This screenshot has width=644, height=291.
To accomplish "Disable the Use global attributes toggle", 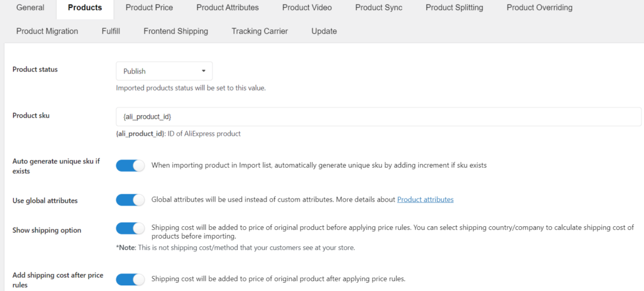I will [130, 200].
